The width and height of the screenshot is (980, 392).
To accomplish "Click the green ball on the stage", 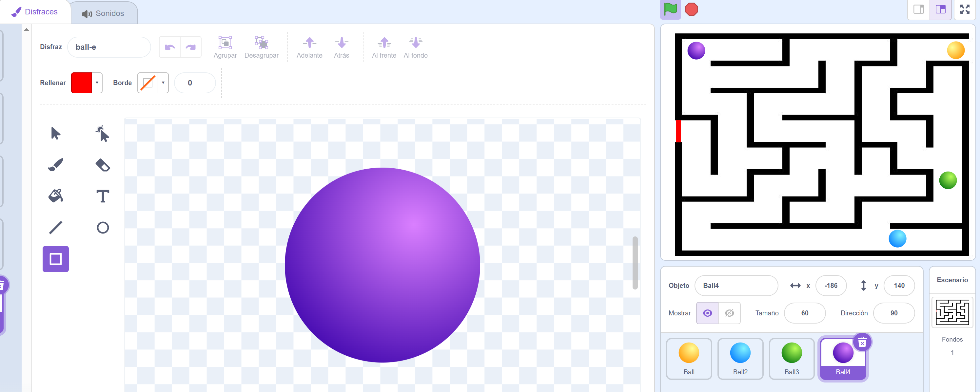I will click(x=948, y=180).
